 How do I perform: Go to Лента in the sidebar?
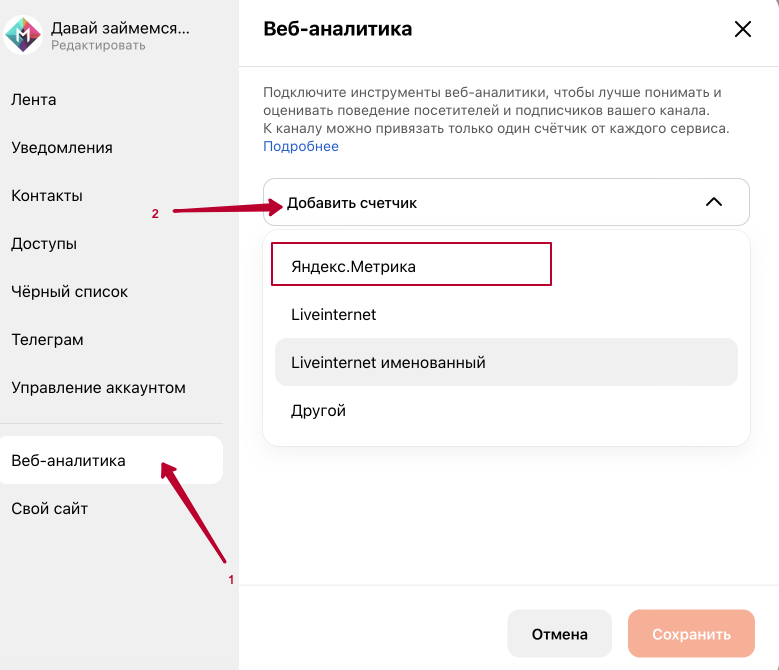tap(34, 100)
